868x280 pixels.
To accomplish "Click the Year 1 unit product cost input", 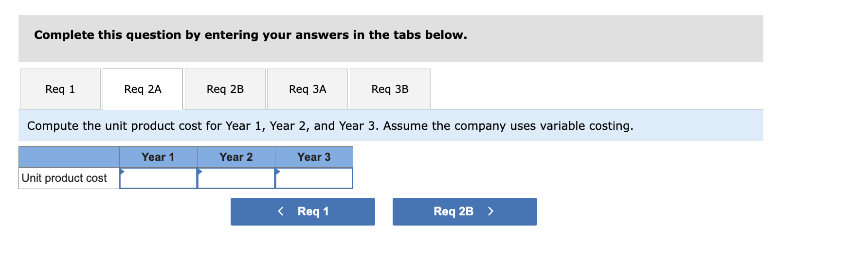I will [158, 178].
